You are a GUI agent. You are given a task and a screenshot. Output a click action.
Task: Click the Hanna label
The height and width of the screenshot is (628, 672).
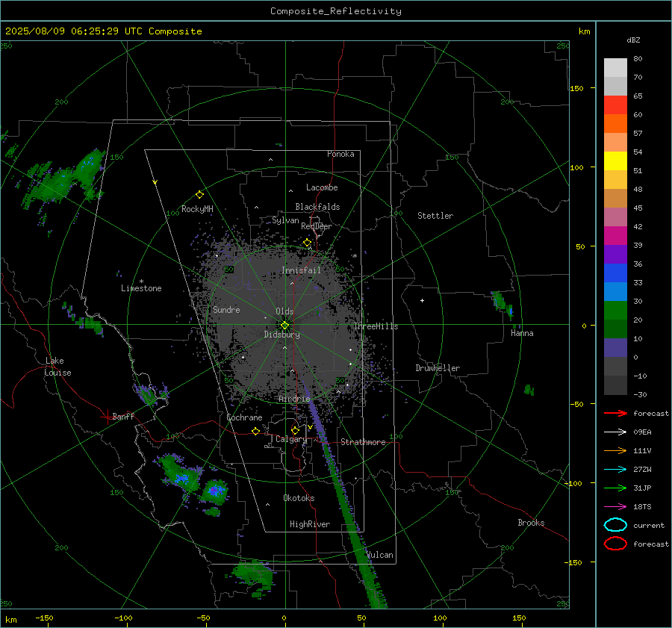tap(522, 333)
